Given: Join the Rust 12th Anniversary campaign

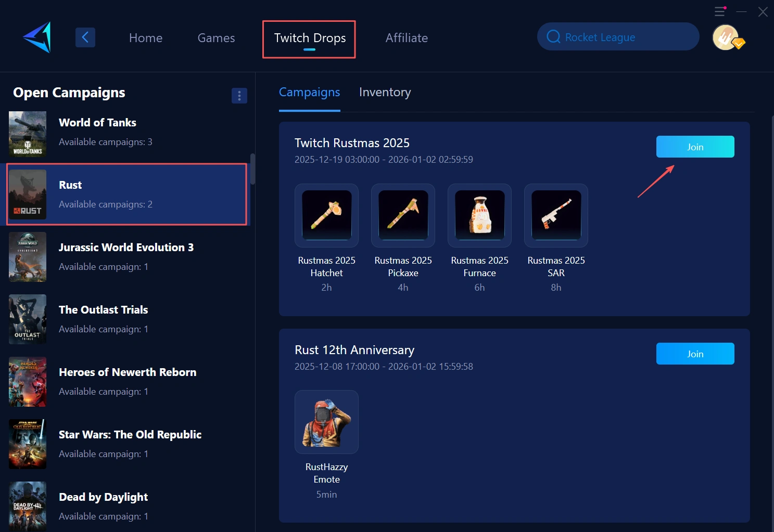Looking at the screenshot, I should click(695, 354).
